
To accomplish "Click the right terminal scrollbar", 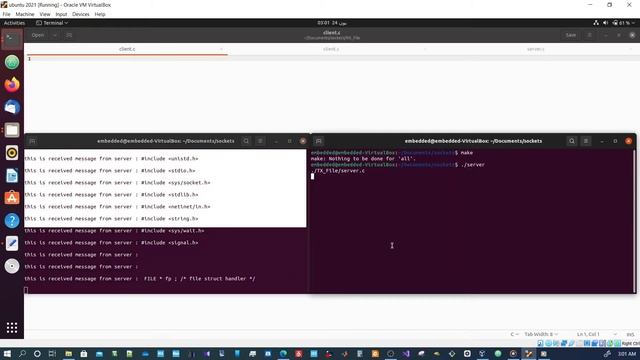I will pos(634,220).
